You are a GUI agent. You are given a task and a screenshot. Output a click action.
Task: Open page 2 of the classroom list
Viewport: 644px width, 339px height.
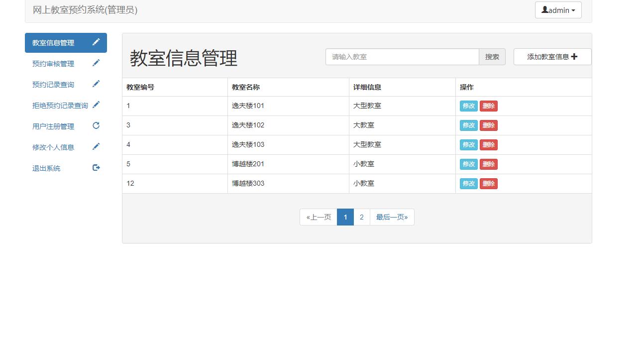pyautogui.click(x=361, y=217)
